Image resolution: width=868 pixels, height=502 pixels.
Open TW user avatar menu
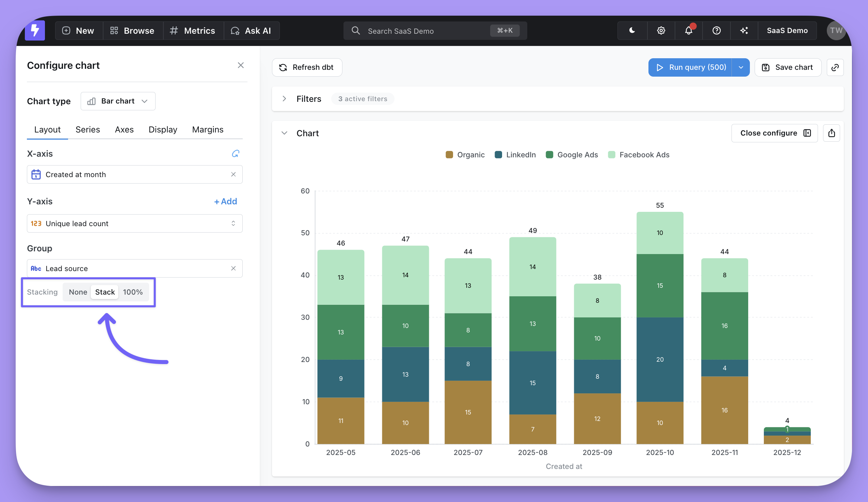(836, 31)
